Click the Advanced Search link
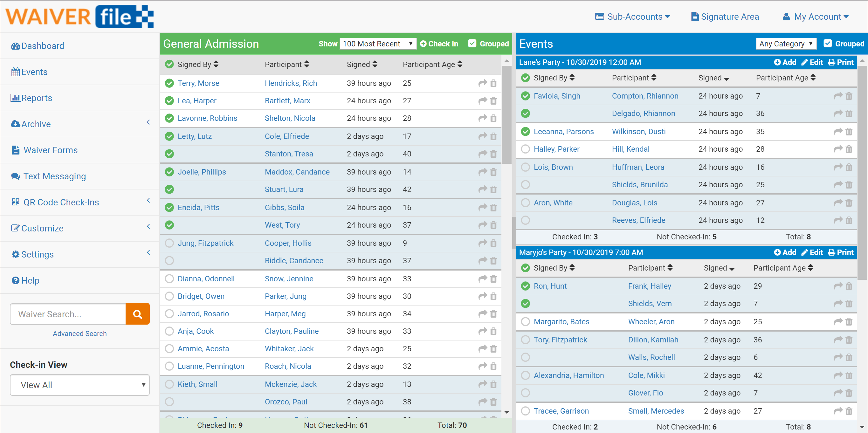This screenshot has width=868, height=433. coord(79,333)
